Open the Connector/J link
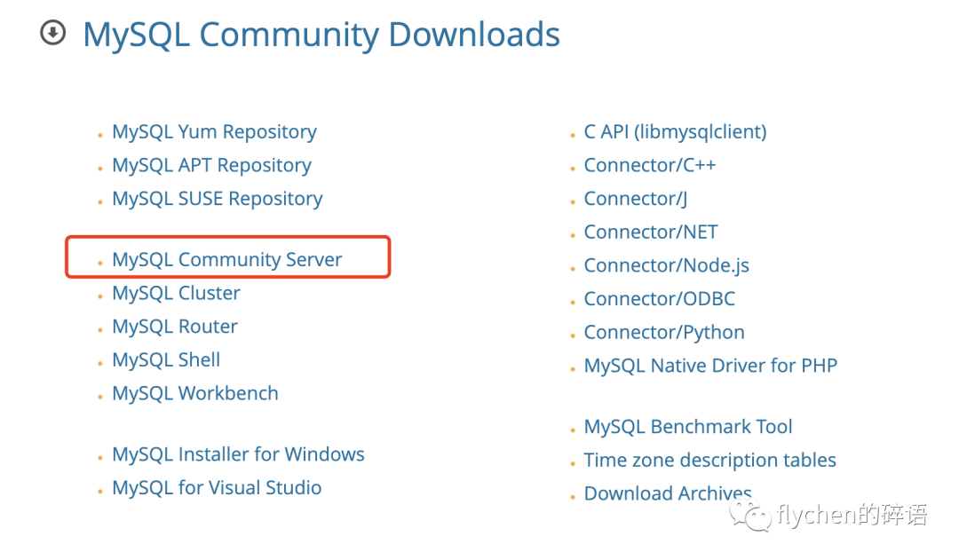This screenshot has width=959, height=560. 636,199
